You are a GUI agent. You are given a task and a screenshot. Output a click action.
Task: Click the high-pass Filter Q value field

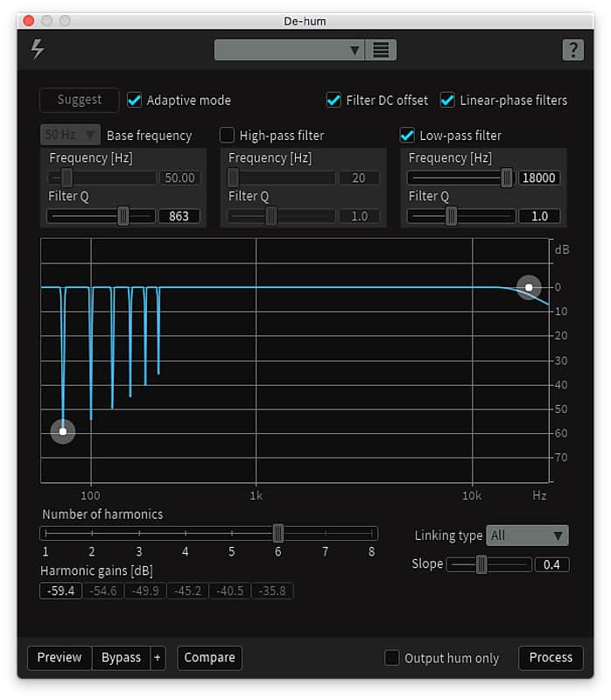pos(360,216)
